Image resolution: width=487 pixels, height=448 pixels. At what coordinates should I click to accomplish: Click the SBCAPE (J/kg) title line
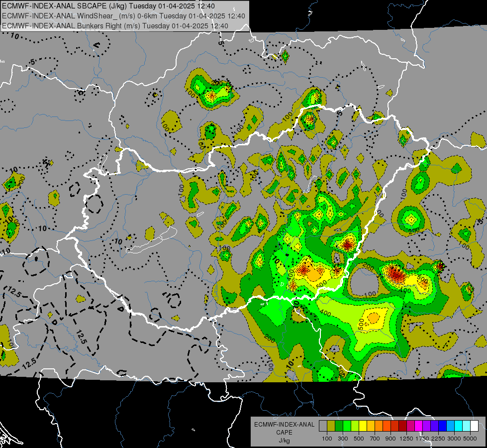(108, 6)
